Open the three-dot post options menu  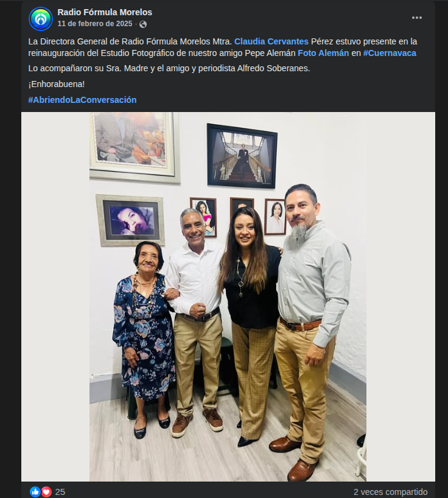416,18
